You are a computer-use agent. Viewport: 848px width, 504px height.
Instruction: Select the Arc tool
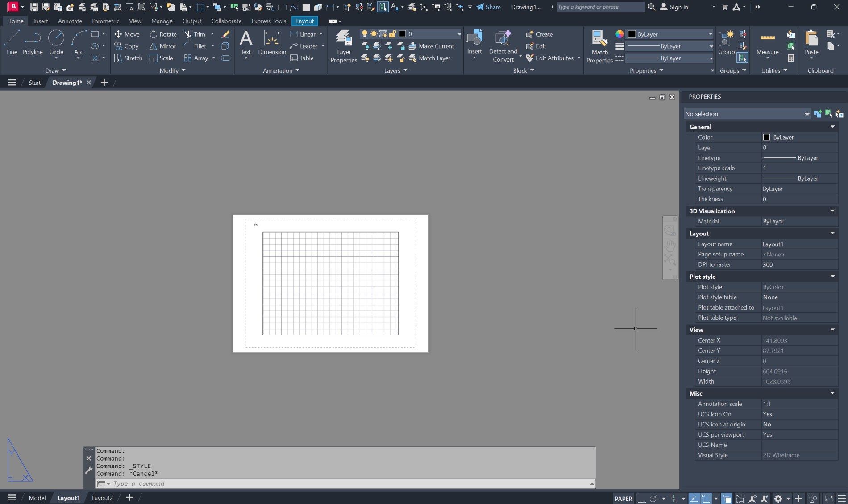(79, 43)
